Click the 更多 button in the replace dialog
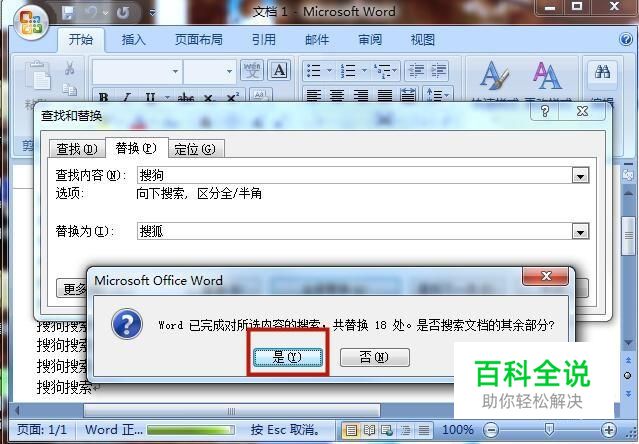The width and height of the screenshot is (639, 444). 72,288
